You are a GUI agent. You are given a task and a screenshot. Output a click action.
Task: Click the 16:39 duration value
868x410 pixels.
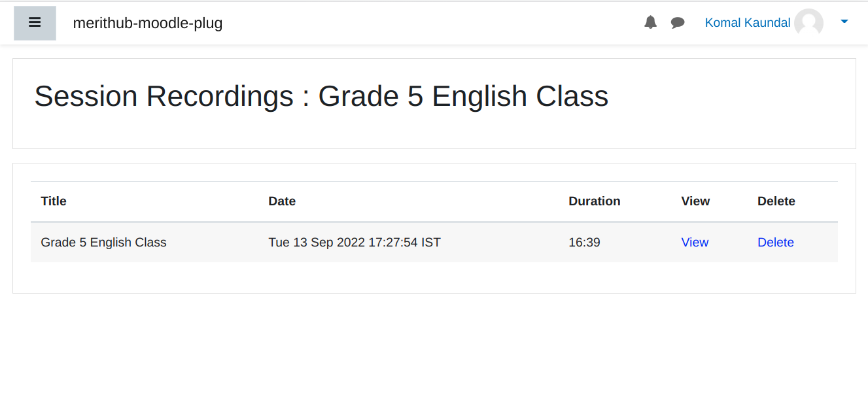[x=584, y=243]
